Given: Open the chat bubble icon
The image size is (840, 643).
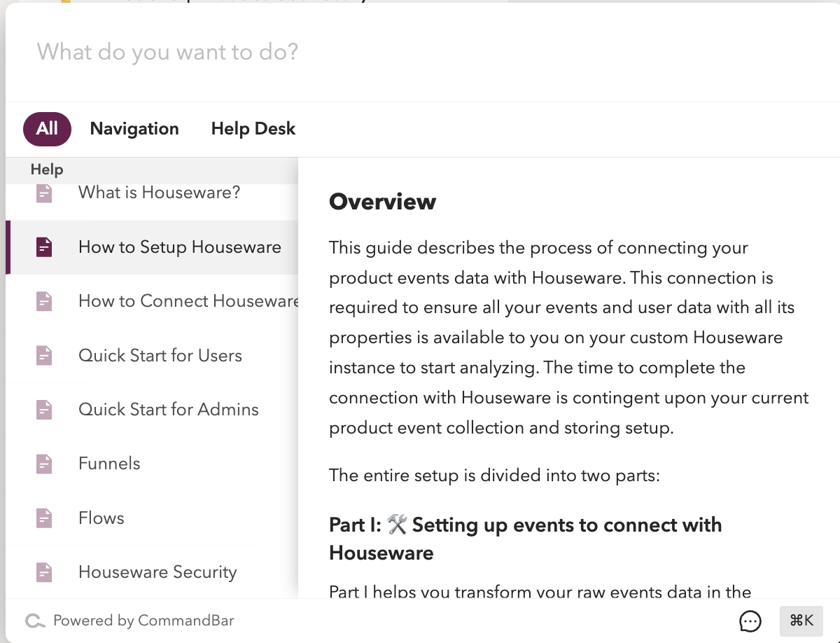Looking at the screenshot, I should coord(750,621).
